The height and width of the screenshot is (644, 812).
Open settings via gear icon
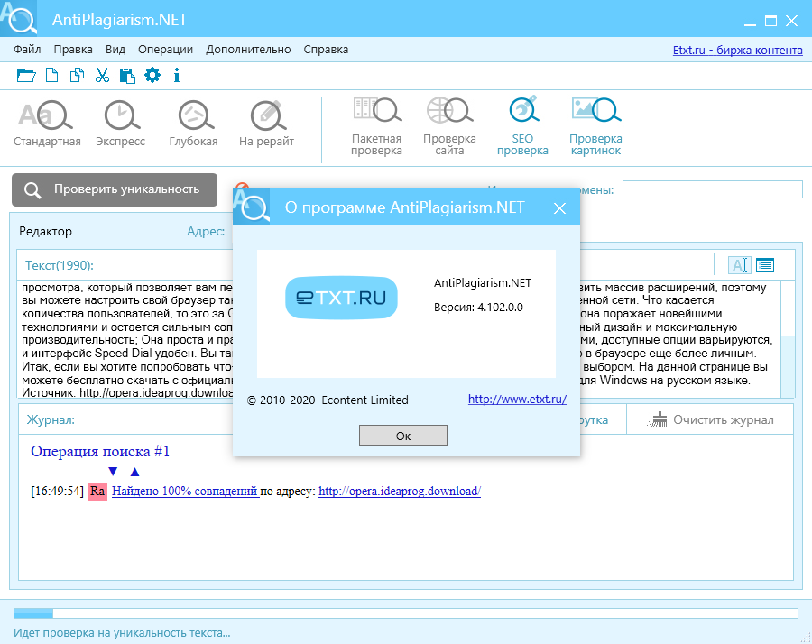point(152,76)
